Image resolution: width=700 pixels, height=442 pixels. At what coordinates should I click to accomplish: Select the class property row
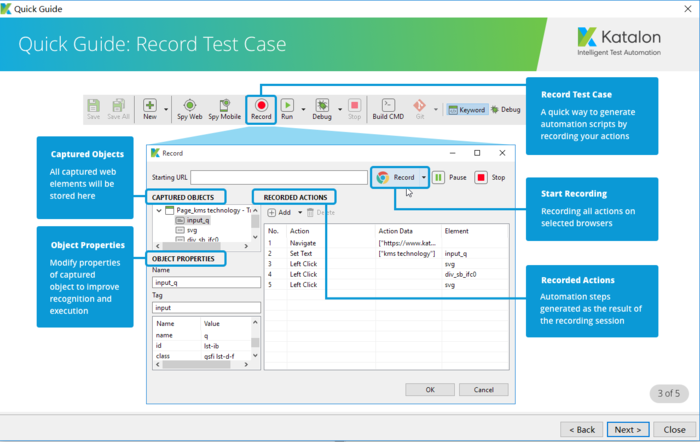[202, 356]
